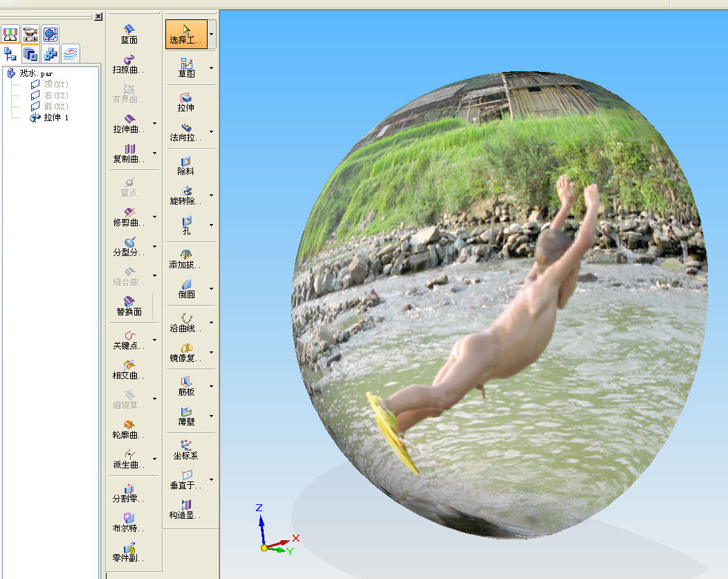The width and height of the screenshot is (728, 579).
Task: Select 戏水.par root node in tree
Action: (30, 73)
